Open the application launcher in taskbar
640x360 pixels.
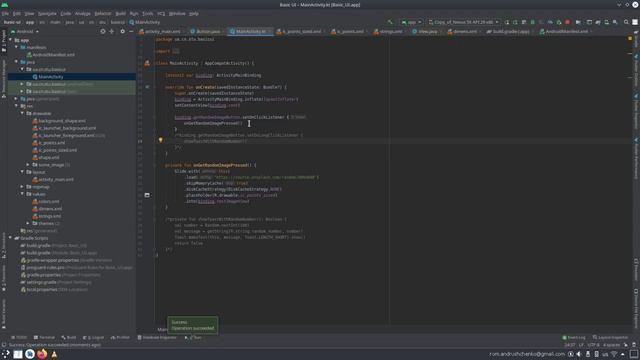click(x=5, y=354)
